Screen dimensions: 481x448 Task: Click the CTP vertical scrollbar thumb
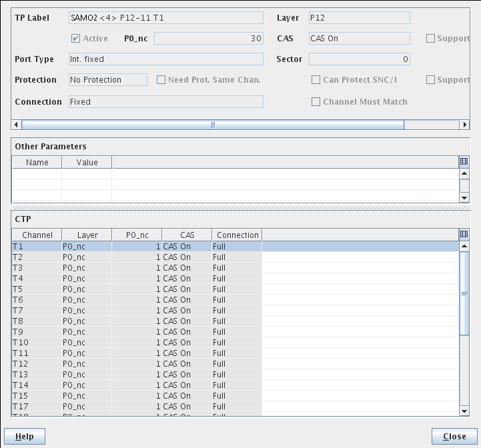(465, 293)
